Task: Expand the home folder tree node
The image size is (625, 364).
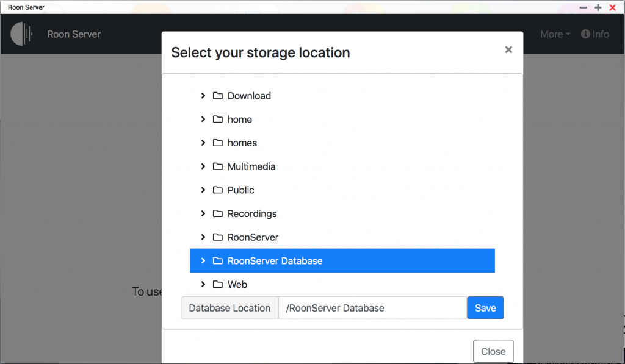Action: pyautogui.click(x=203, y=120)
